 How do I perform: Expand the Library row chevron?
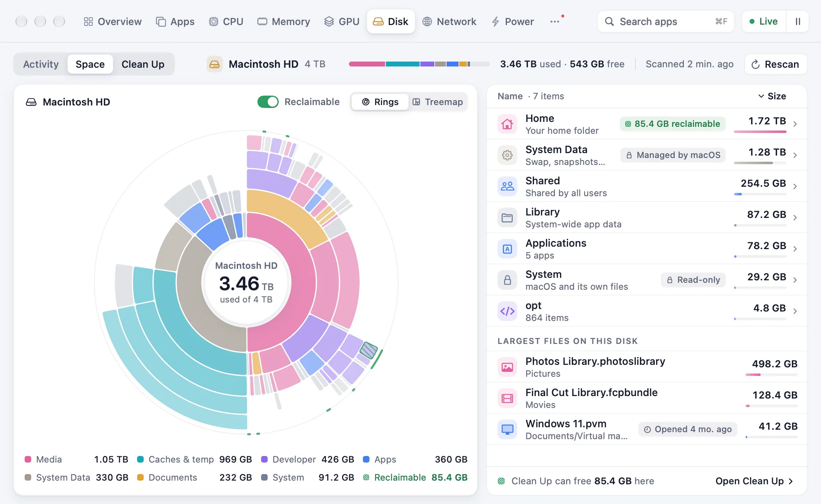click(795, 218)
